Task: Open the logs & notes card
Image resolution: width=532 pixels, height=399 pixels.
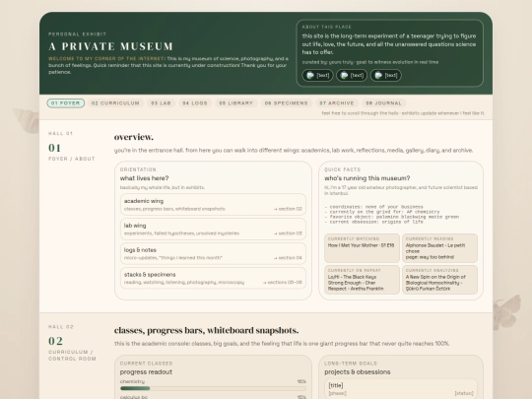Action: (x=213, y=253)
